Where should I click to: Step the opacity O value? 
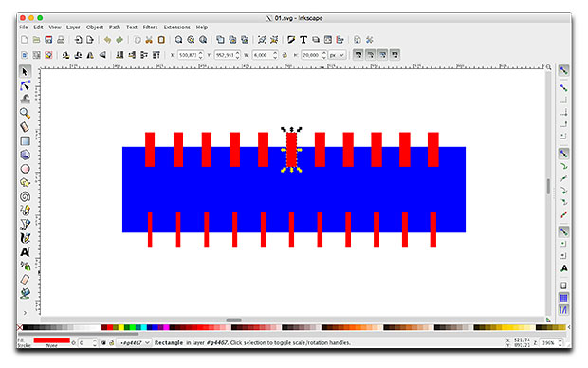point(95,343)
